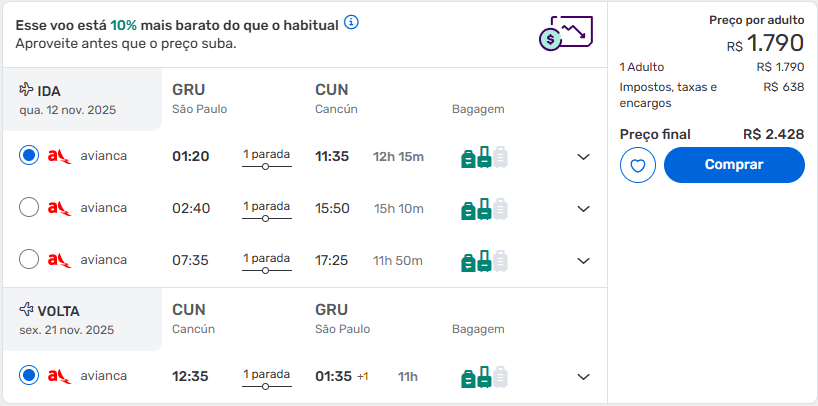Screen dimensions: 818x406
Task: Click baggage icons for the 07:35 flight
Action: 484,260
